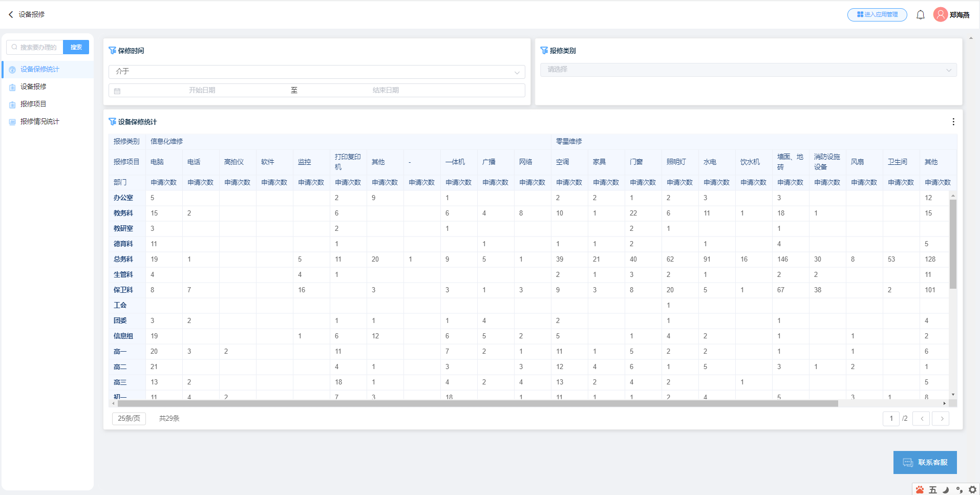Click the filter icon beside 保修时间

coord(112,51)
